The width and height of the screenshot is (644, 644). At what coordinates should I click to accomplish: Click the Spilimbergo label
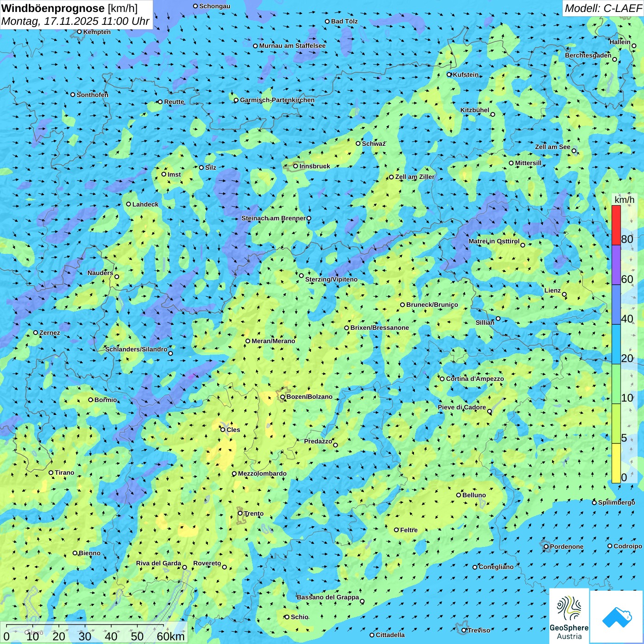point(616,502)
